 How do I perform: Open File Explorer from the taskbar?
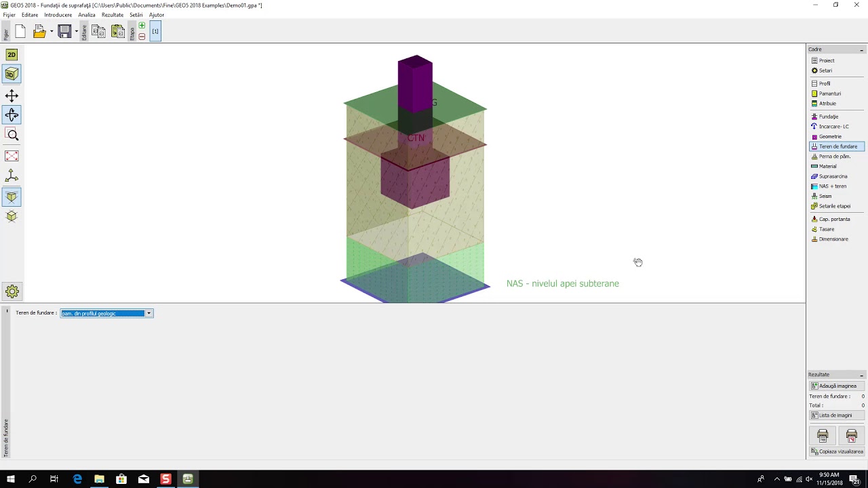pyautogui.click(x=99, y=479)
